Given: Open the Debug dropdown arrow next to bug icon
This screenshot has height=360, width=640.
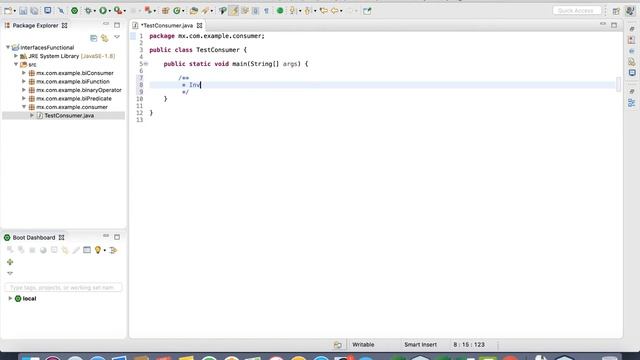Looking at the screenshot, I should click(95, 11).
